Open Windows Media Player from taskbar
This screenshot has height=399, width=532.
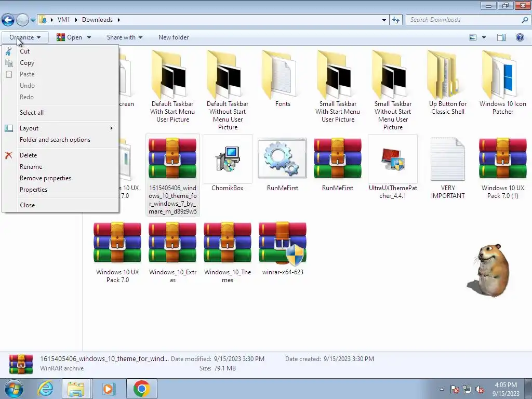[109, 389]
